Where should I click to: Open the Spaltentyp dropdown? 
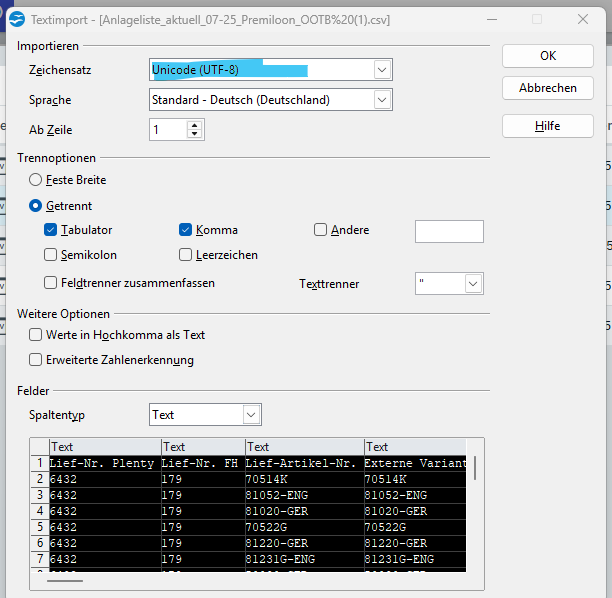click(251, 414)
